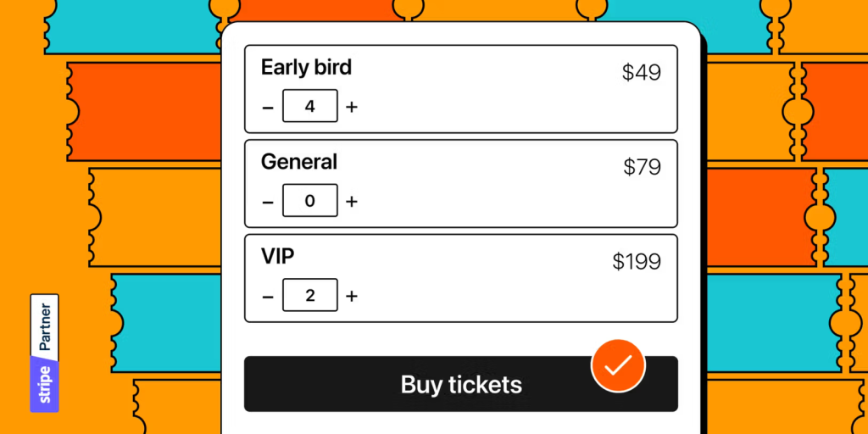Click the red-orange ticket left of Early bird
Image resolution: width=868 pixels, height=434 pixels.
[144, 110]
